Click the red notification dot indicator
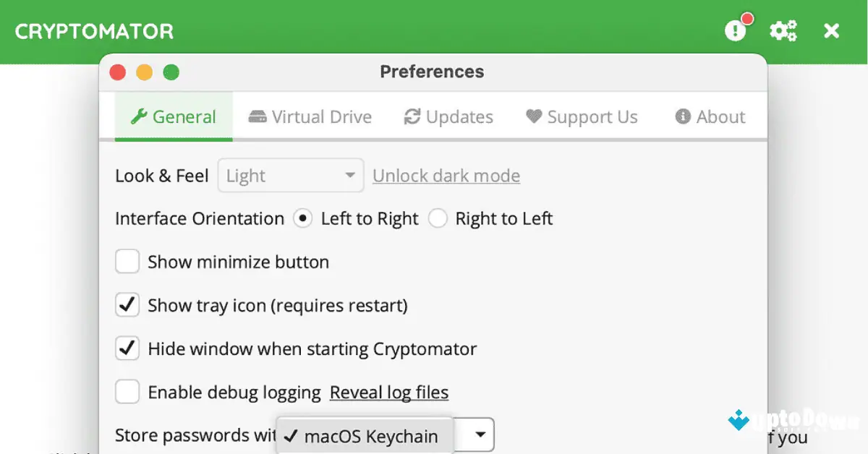 (746, 18)
